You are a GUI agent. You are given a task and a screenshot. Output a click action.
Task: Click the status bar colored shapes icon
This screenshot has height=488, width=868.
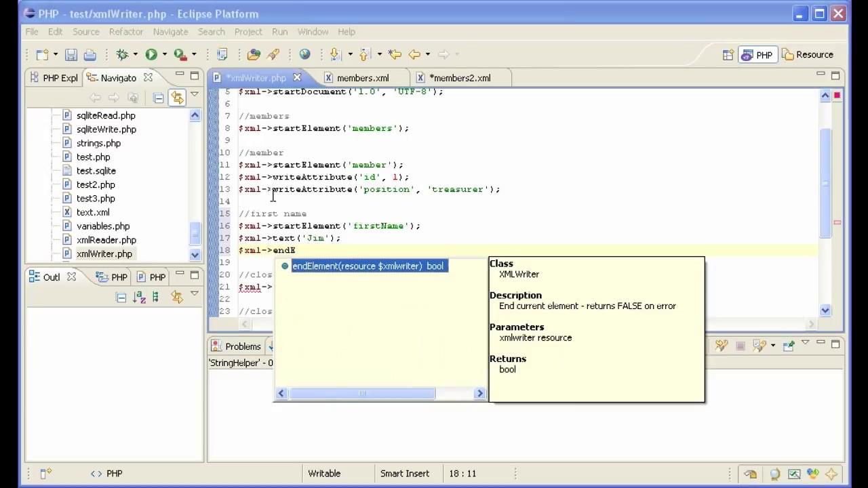coord(813,474)
